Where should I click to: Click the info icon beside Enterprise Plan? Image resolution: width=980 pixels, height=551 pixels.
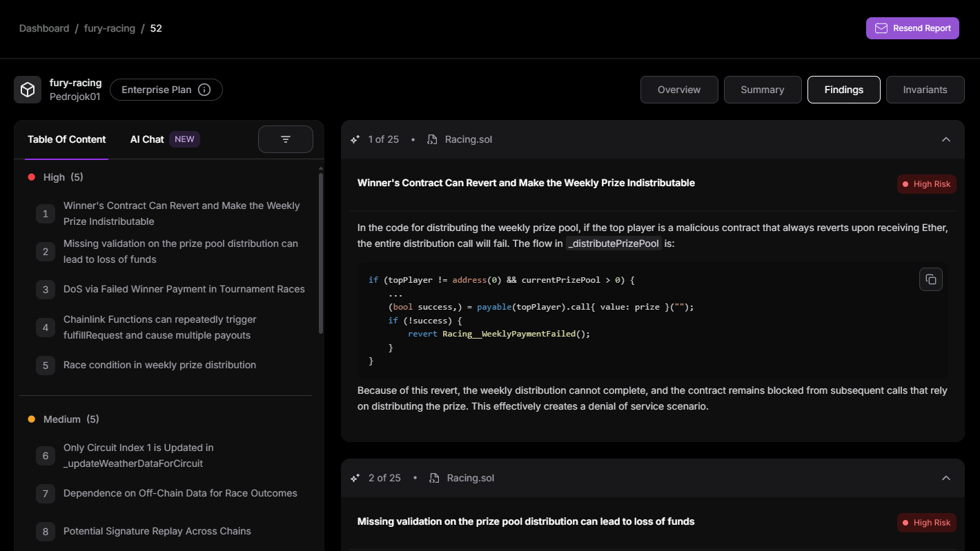point(204,90)
